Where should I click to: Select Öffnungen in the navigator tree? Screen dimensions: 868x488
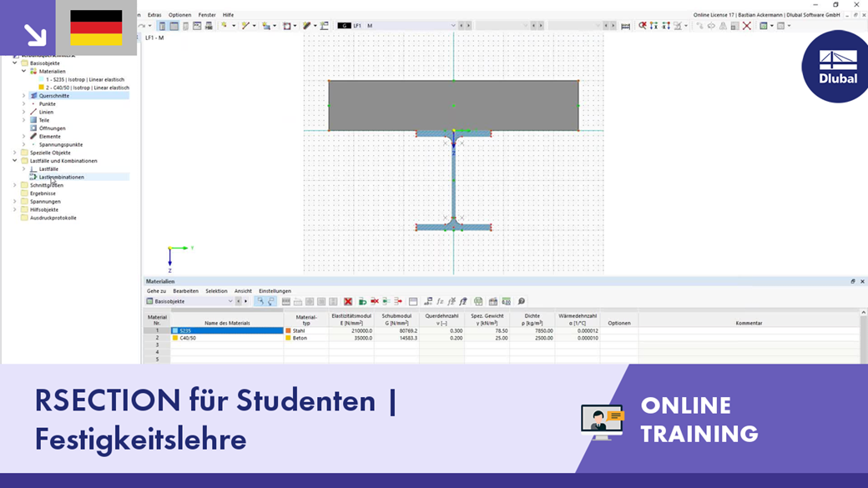tap(52, 128)
